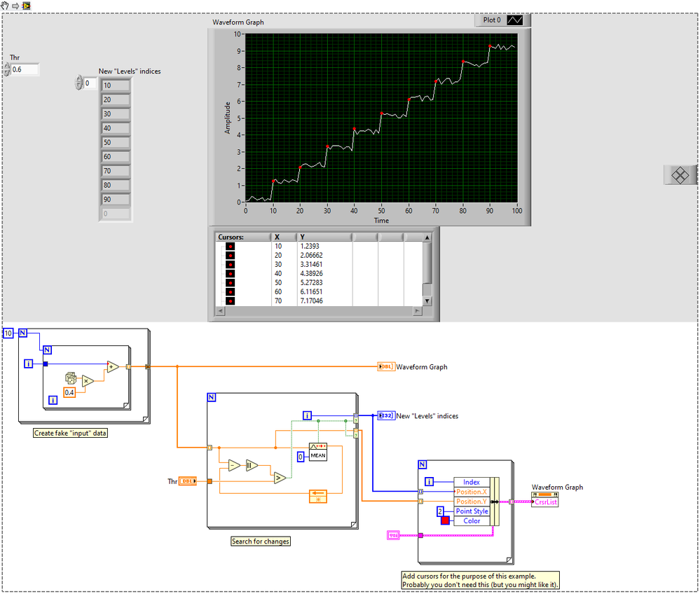
Task: Click the Add cursors comment note
Action: (x=481, y=581)
